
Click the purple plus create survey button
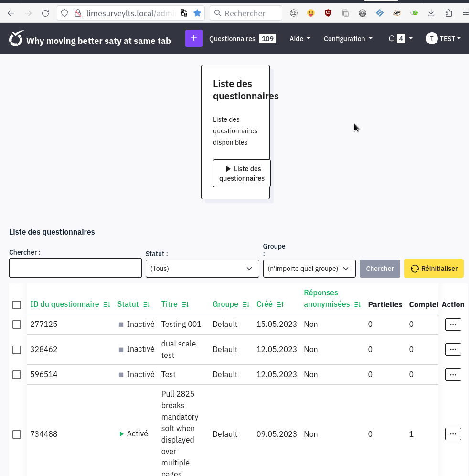tap(193, 38)
